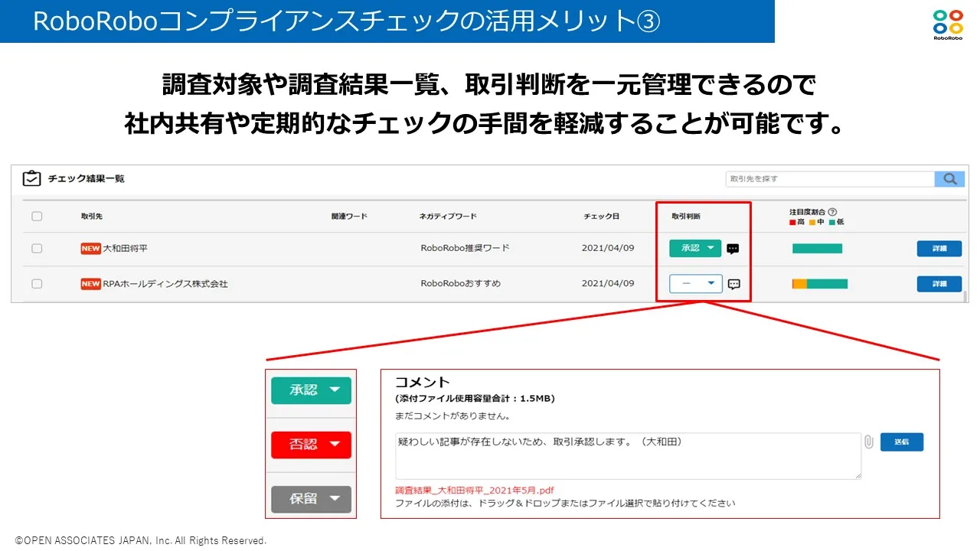Open comment bubble for 大和田将平 row
The image size is (980, 551).
tap(733, 249)
